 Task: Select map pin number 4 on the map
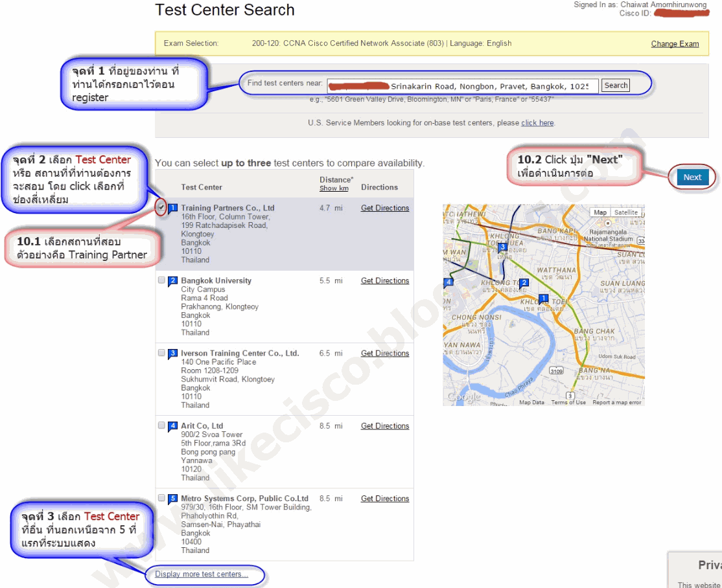click(448, 282)
